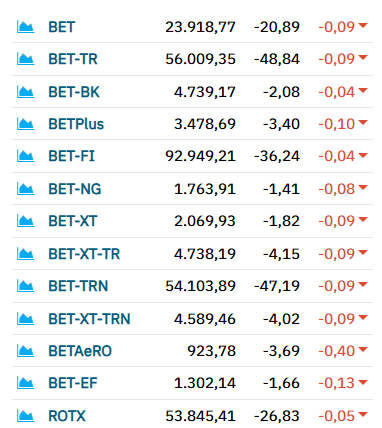Select the BET-XT-TR index name
This screenshot has height=428, width=382.
(84, 254)
